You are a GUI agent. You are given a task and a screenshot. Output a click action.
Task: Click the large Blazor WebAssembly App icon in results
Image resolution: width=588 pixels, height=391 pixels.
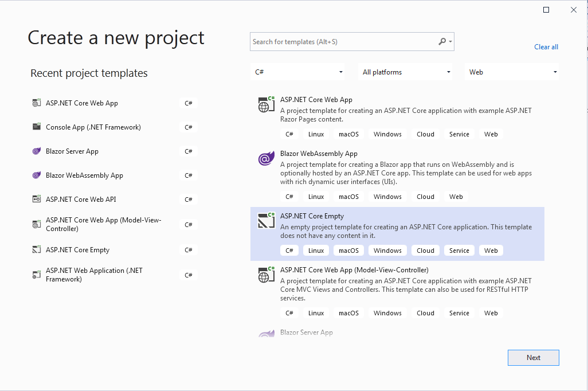(266, 158)
